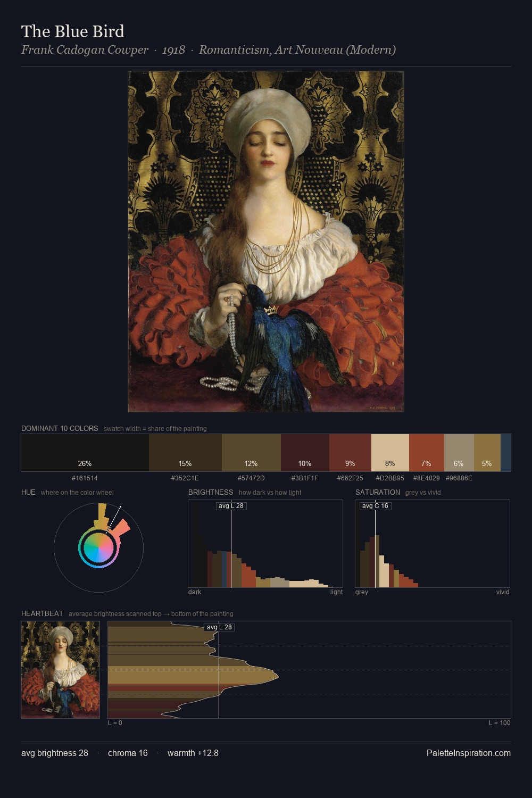Click the saturation histogram chart area
This screenshot has width=532, height=798.
pos(433,544)
